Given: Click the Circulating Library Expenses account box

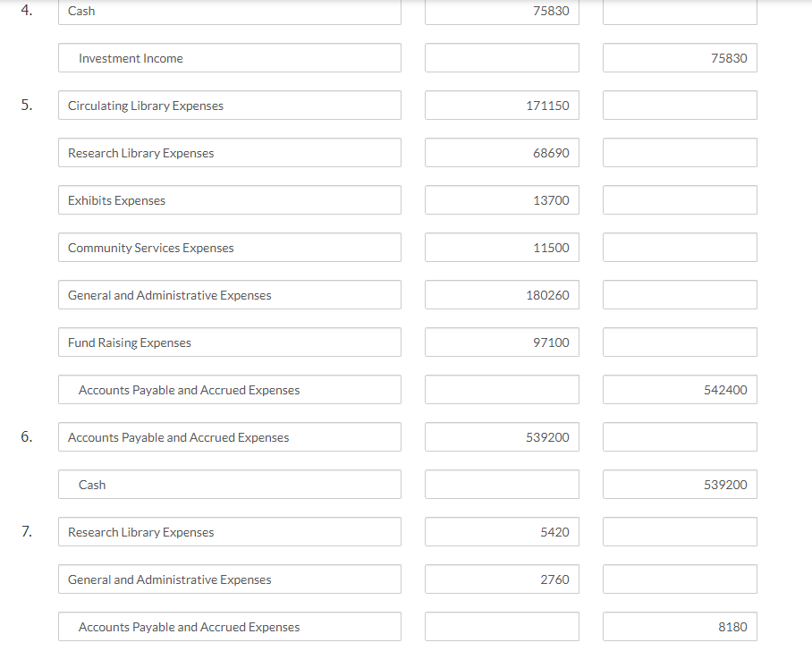Looking at the screenshot, I should click(229, 105).
